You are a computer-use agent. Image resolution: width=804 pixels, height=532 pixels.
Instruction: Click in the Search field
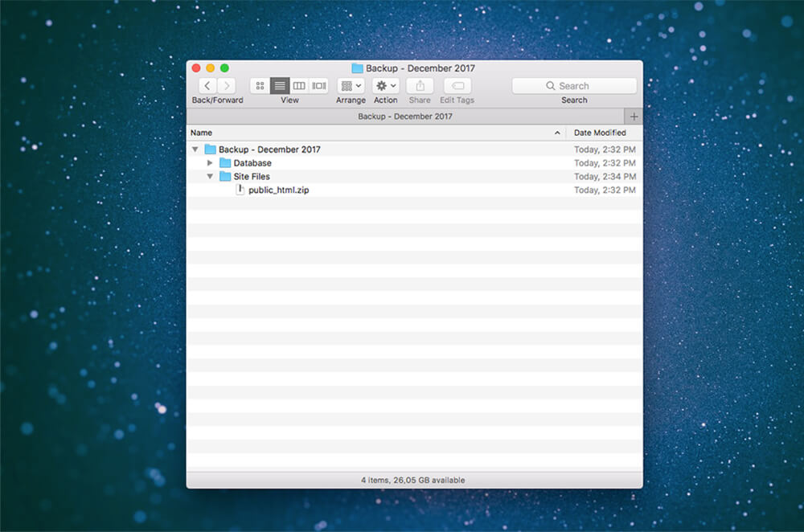[x=574, y=86]
